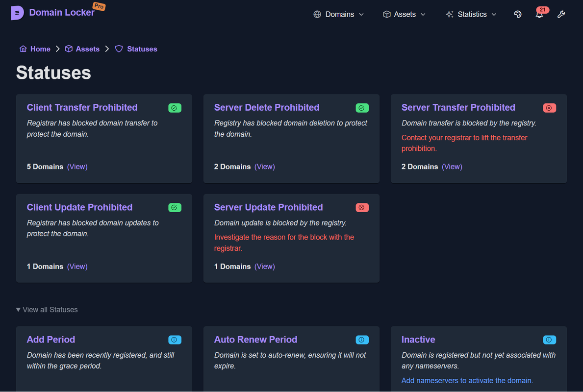View the 1 Server Update Prohibited domain
583x392 pixels.
[265, 267]
